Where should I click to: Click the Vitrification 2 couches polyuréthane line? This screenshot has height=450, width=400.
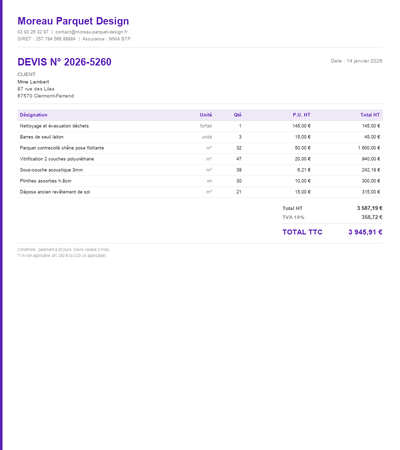[x=200, y=159]
